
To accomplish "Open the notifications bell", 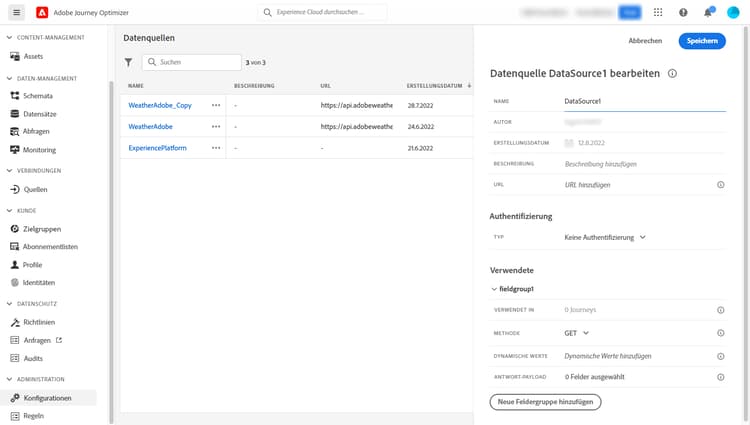I will (x=708, y=12).
